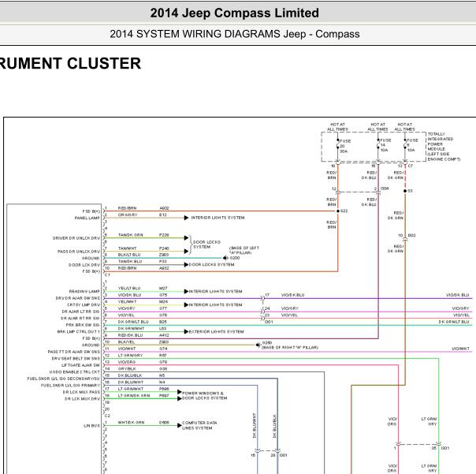476x474 pixels.
Task: Select the "GRY/BLK" wire color text
Action: (x=127, y=368)
